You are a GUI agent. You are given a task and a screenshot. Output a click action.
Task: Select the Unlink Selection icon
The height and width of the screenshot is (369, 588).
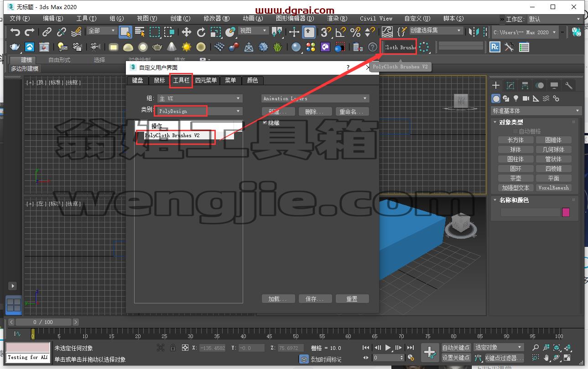(62, 32)
